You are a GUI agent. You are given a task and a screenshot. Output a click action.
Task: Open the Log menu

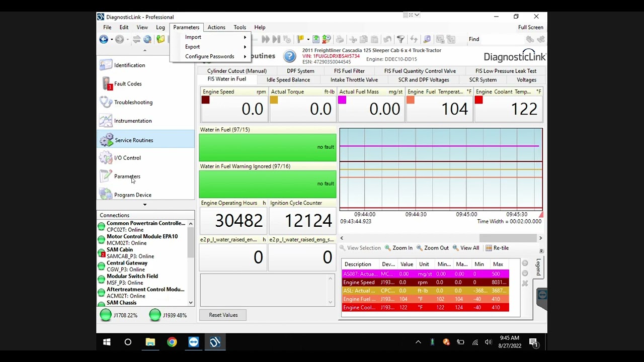[x=160, y=27]
